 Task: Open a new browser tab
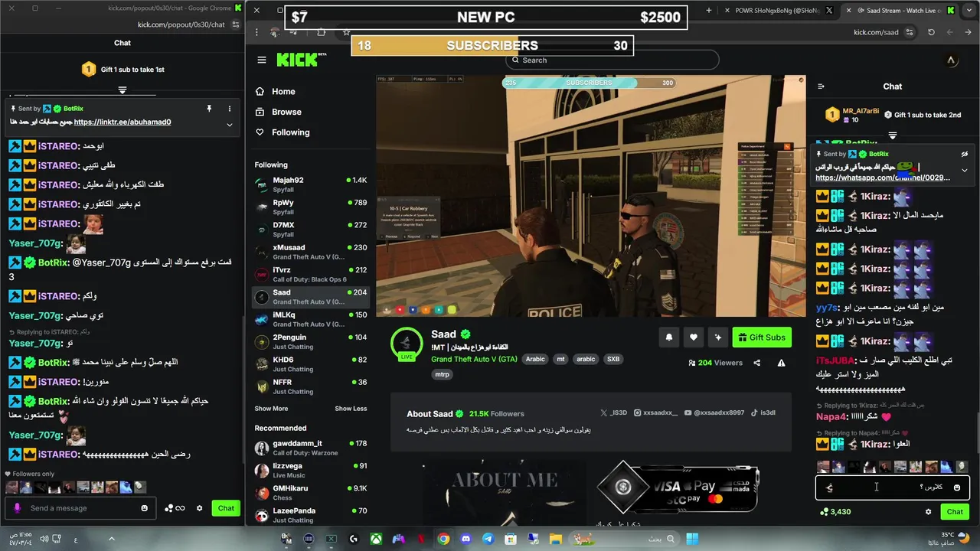point(709,11)
